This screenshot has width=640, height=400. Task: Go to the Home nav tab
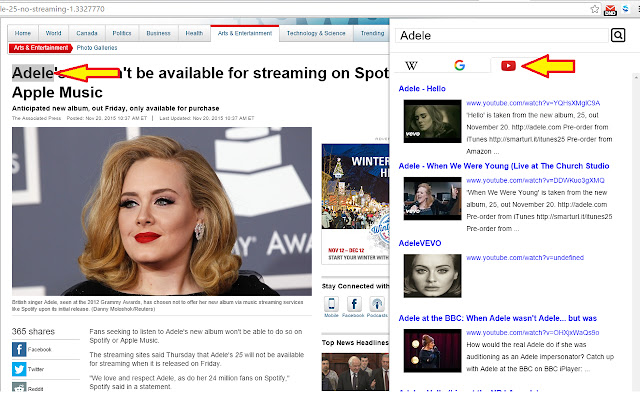point(23,33)
